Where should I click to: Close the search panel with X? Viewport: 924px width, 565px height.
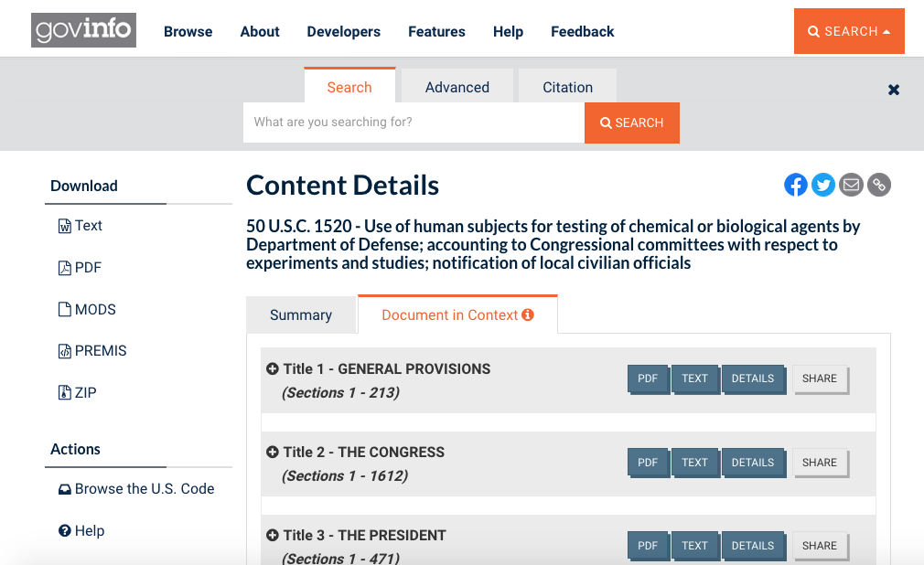pos(894,90)
